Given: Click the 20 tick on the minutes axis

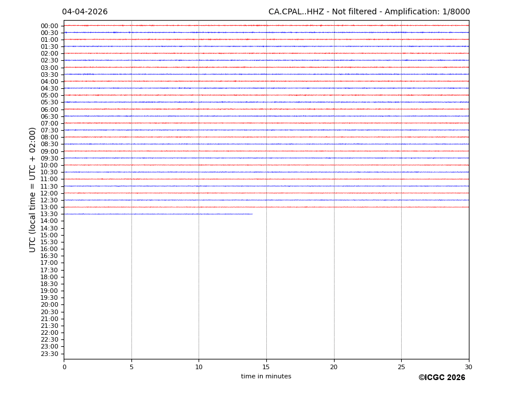Looking at the screenshot, I should point(333,367).
